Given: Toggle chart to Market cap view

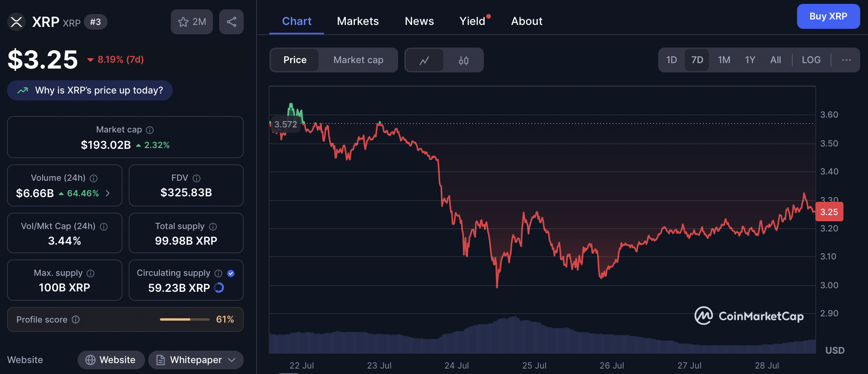Looking at the screenshot, I should click(x=358, y=60).
